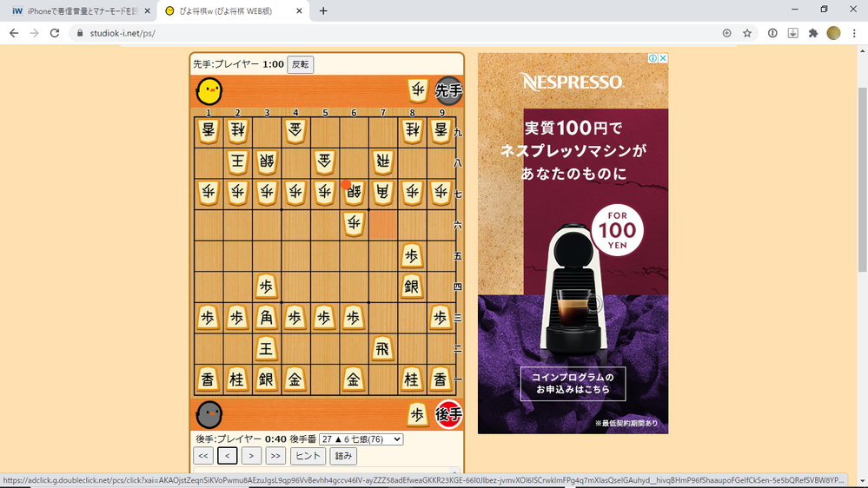Open the page zoom icon in address bar
The width and height of the screenshot is (868, 488).
point(727,33)
